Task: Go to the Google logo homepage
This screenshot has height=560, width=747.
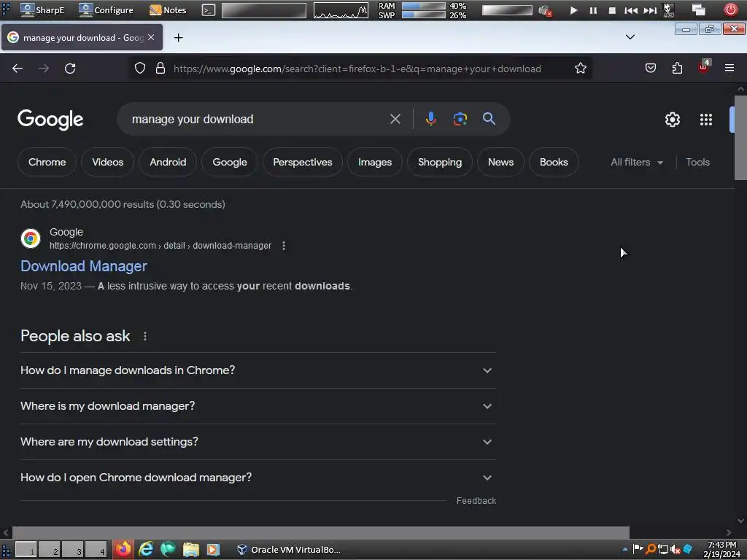Action: [x=50, y=120]
